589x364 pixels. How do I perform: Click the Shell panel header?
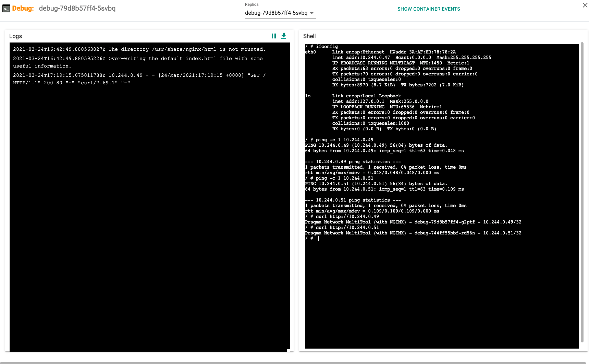309,36
